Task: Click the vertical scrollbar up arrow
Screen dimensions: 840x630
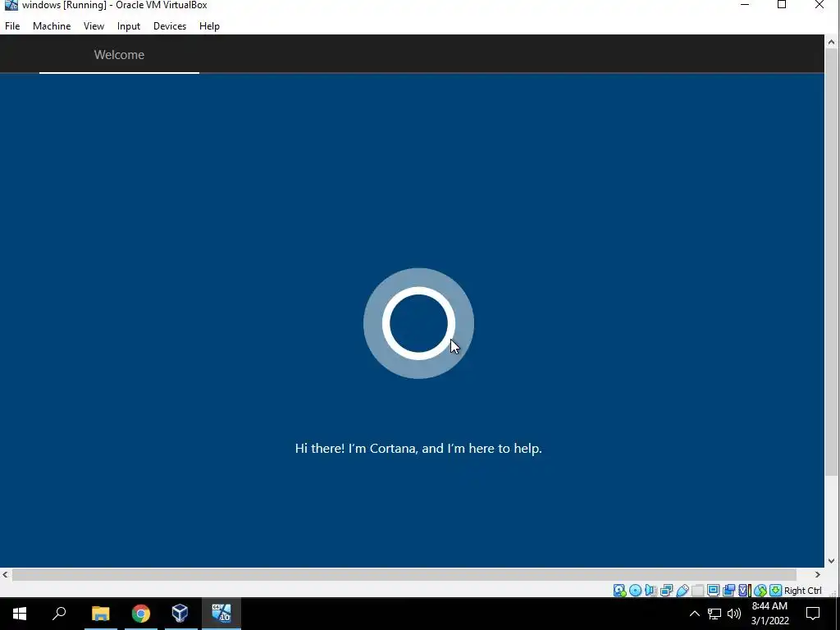Action: click(832, 42)
